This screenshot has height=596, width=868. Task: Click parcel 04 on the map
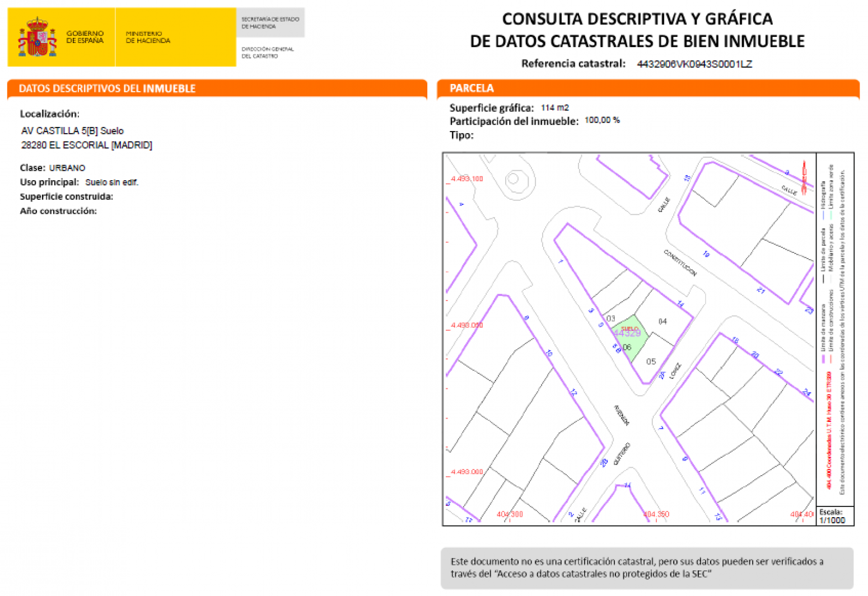pyautogui.click(x=662, y=322)
